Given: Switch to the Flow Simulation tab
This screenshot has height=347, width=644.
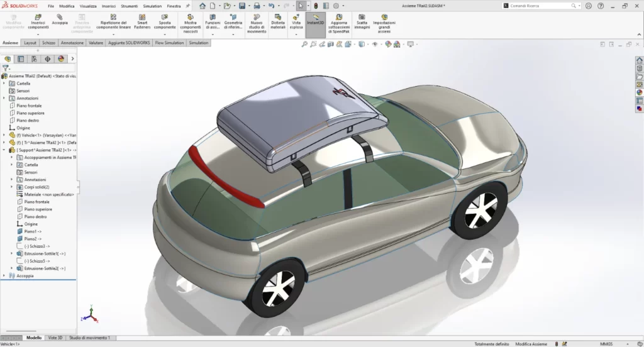Looking at the screenshot, I should (x=170, y=43).
